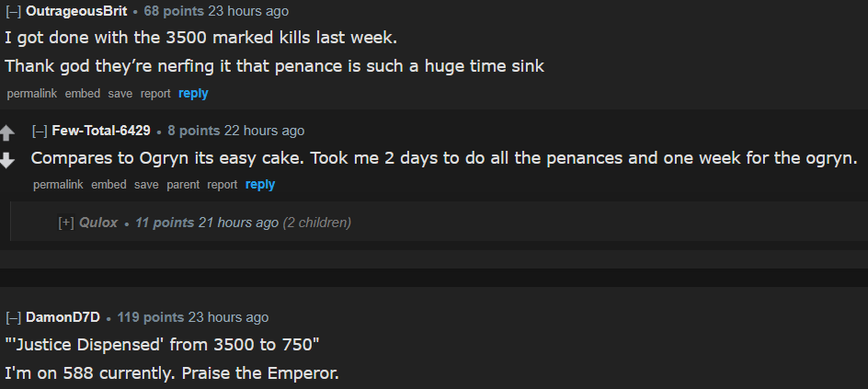Visit Qulox's profile page
Viewport: 868px width, 389px height.
98,223
